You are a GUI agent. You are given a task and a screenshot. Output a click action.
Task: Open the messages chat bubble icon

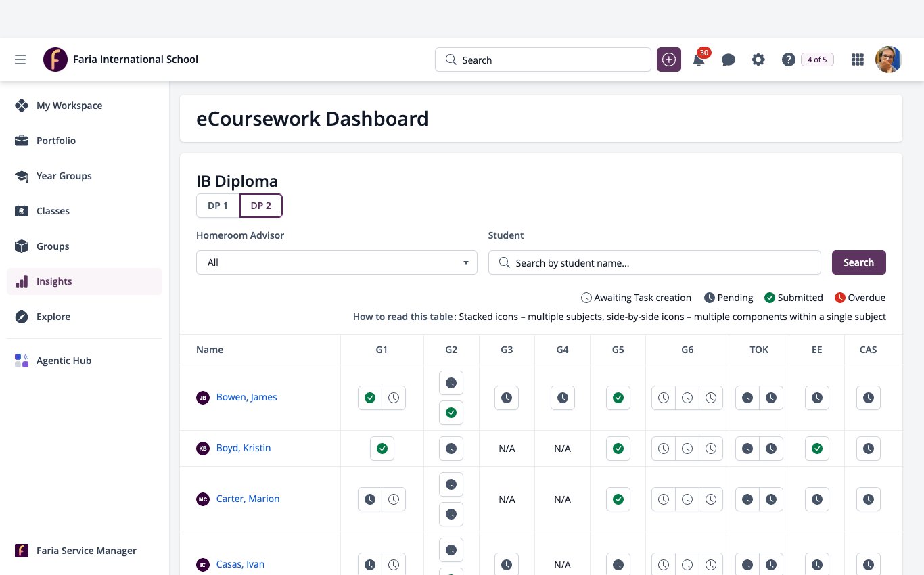[x=729, y=60]
